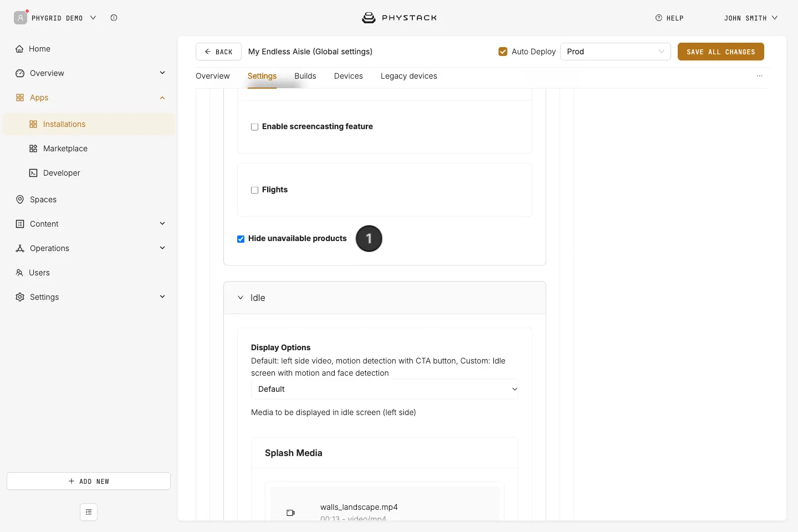Select the walls_landscape.mp4 file name
798x532 pixels.
[x=359, y=507]
